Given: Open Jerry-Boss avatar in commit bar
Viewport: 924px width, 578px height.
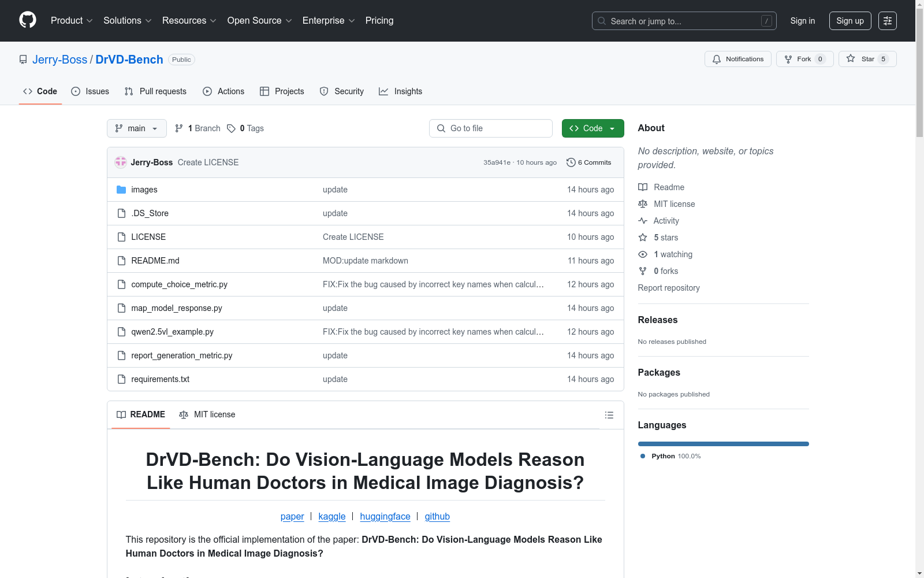Looking at the screenshot, I should pos(121,162).
